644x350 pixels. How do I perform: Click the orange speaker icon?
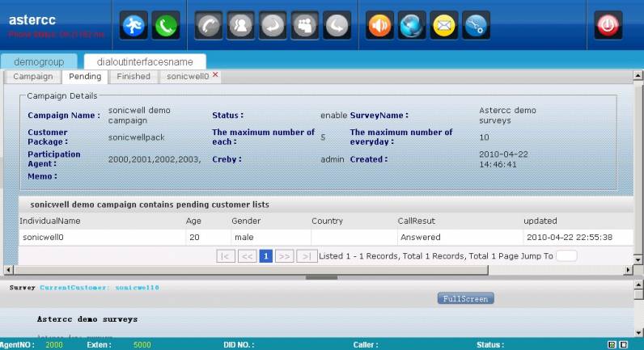point(380,26)
